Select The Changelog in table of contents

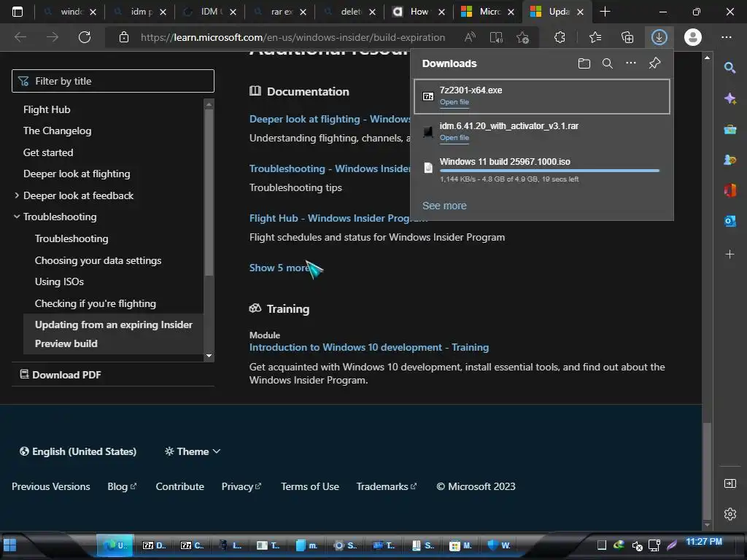click(57, 131)
